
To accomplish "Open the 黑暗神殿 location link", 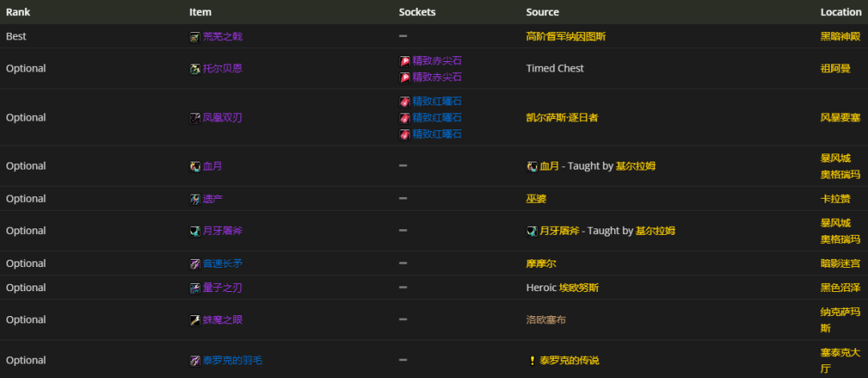I will [840, 36].
